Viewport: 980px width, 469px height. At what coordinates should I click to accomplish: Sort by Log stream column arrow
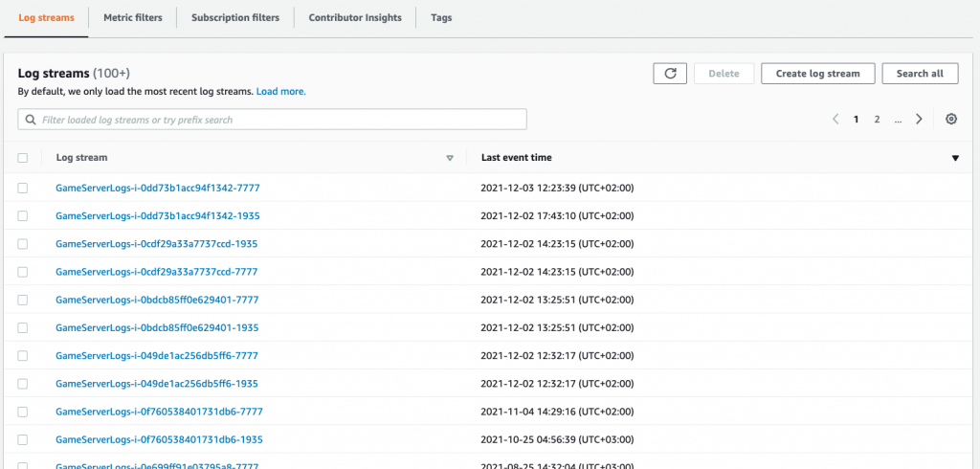click(450, 158)
